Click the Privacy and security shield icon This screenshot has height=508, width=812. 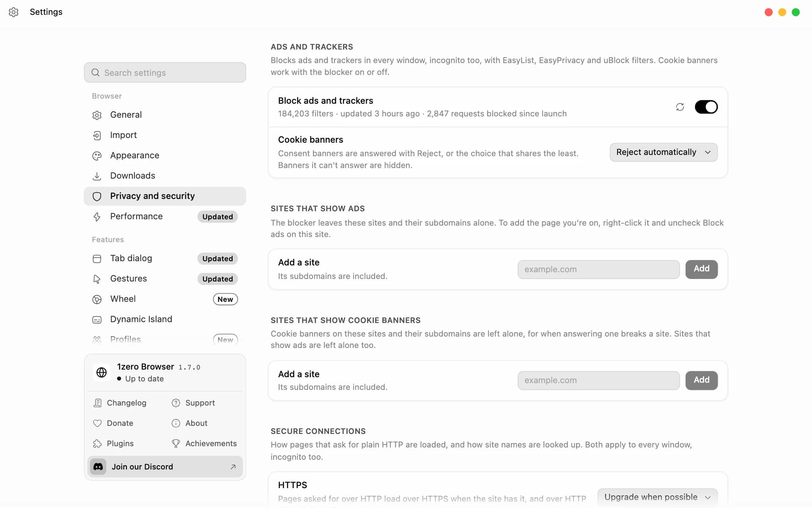click(97, 196)
